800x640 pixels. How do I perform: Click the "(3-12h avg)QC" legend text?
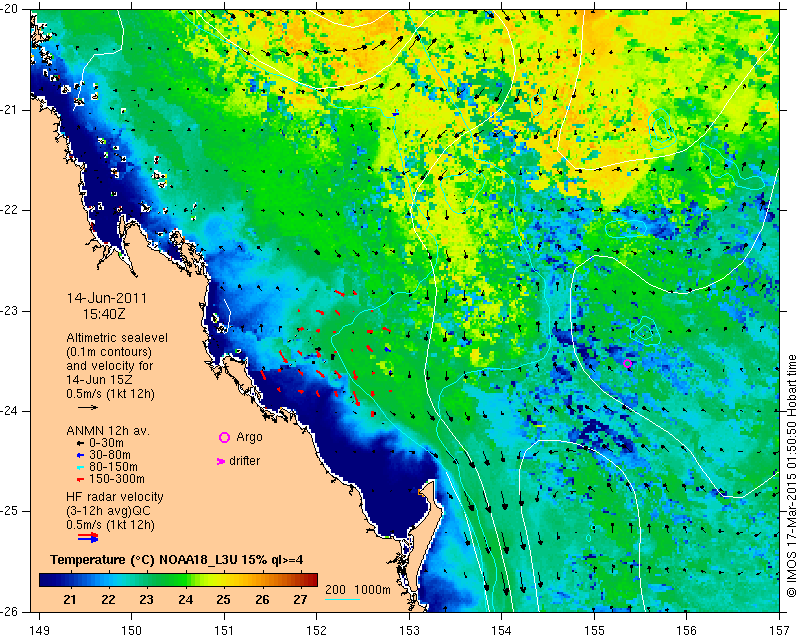pos(108,511)
